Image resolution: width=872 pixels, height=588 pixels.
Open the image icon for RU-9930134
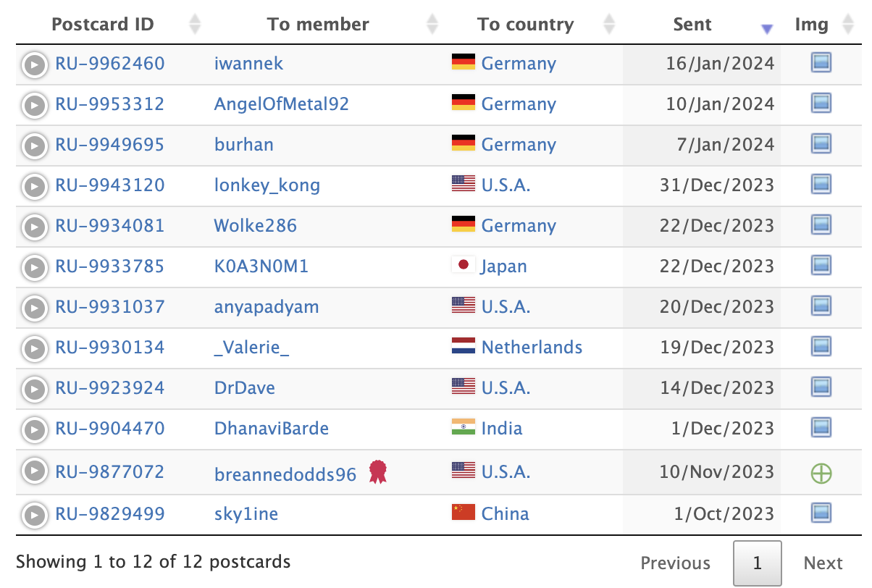click(821, 347)
